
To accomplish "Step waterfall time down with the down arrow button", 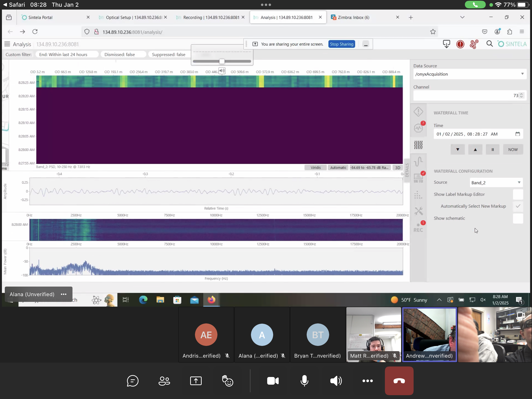I will [457, 150].
